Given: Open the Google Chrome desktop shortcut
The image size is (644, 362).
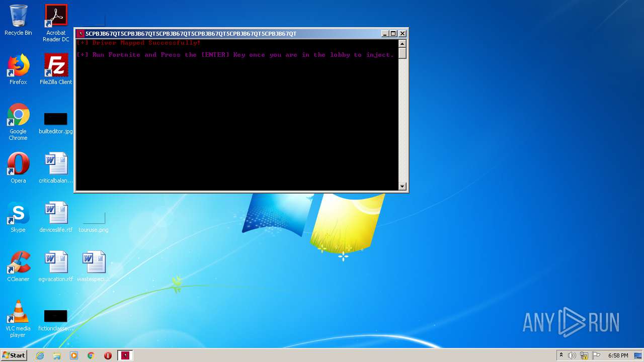Looking at the screenshot, I should tap(18, 122).
